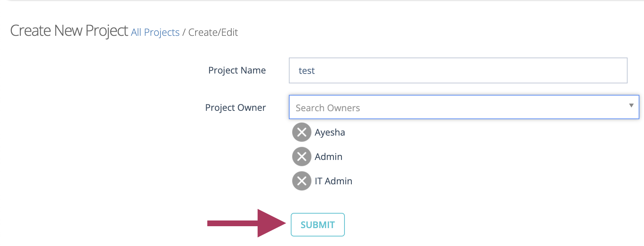The width and height of the screenshot is (644, 246).
Task: Click the red arrow pointing at Submit
Action: tap(247, 223)
